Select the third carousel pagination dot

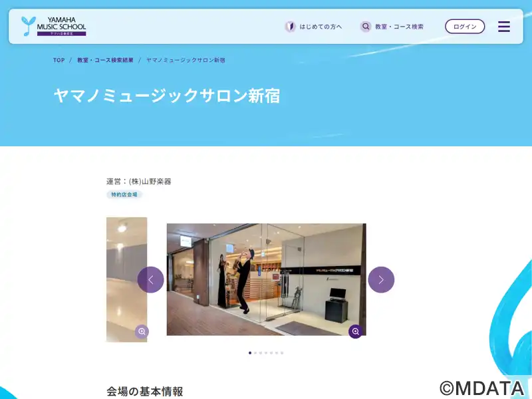261,353
